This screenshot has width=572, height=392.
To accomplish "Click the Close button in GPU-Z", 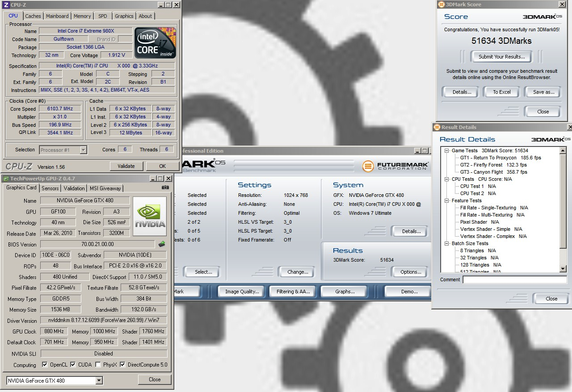I will tap(155, 379).
